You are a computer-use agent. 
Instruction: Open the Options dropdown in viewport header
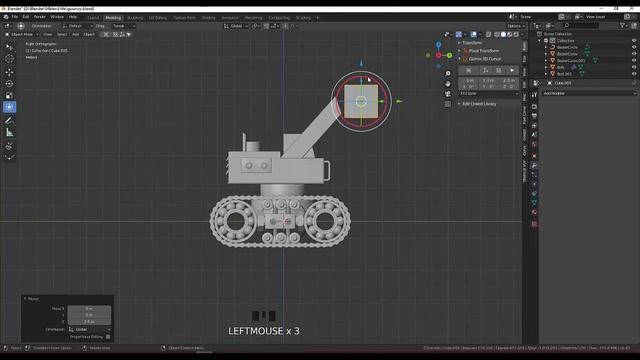[516, 26]
